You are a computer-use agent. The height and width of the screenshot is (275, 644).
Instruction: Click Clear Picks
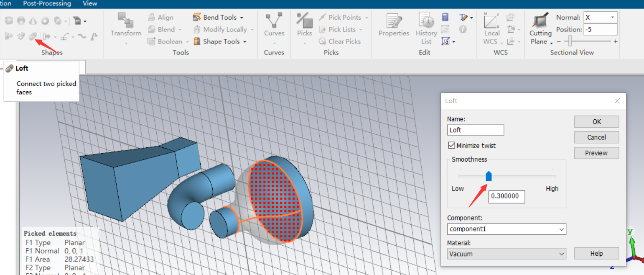[339, 41]
